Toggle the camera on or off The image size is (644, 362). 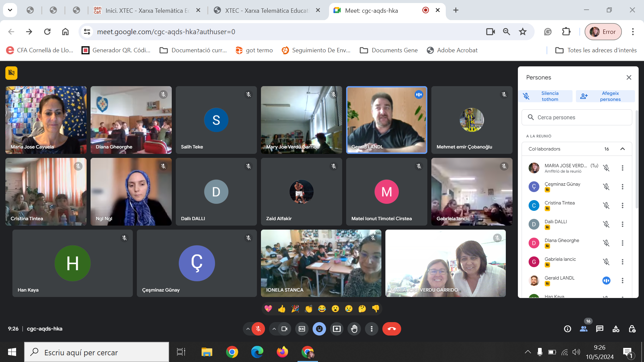284,329
